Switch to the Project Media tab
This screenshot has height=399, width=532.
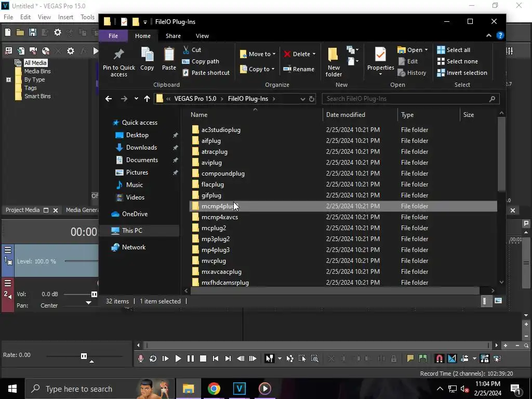pyautogui.click(x=22, y=210)
